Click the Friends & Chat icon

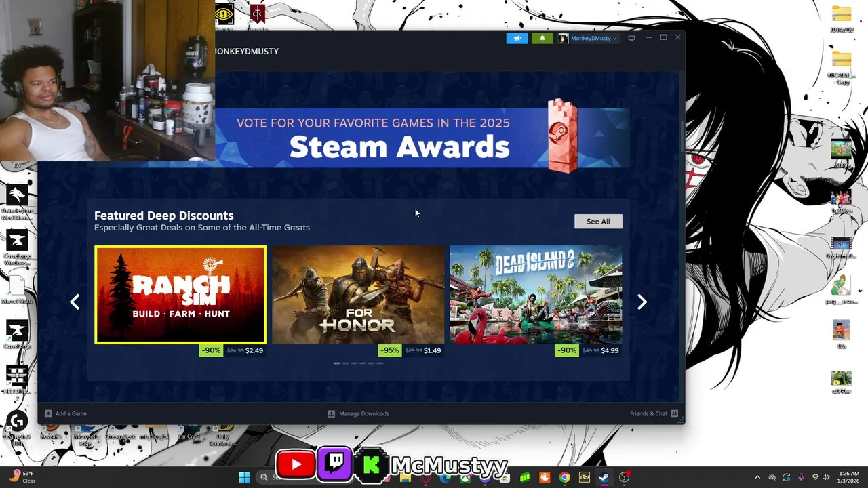pos(674,413)
